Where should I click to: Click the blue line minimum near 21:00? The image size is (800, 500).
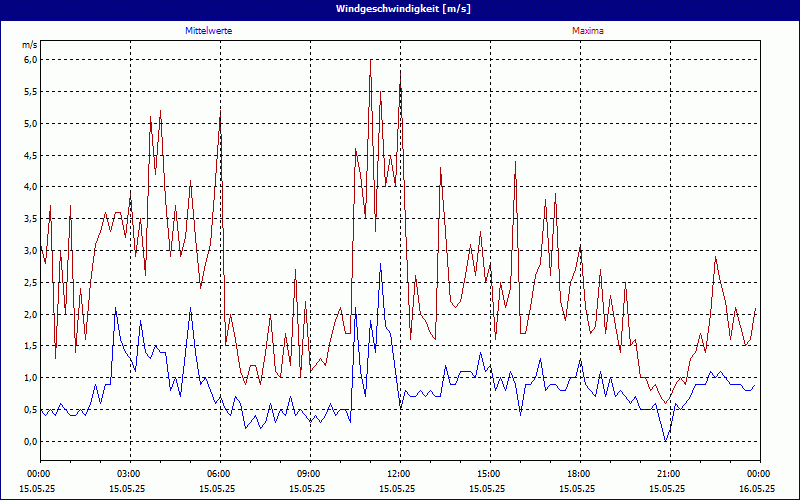coord(666,440)
